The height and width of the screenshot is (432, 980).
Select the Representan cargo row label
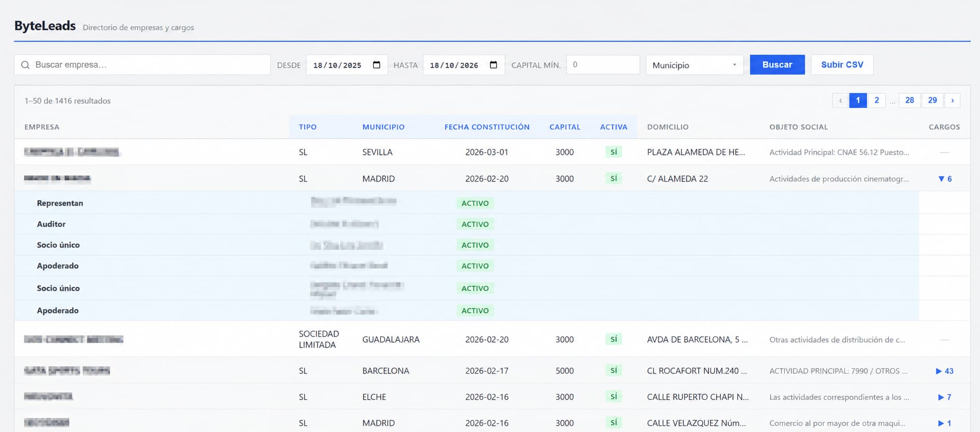(x=60, y=203)
